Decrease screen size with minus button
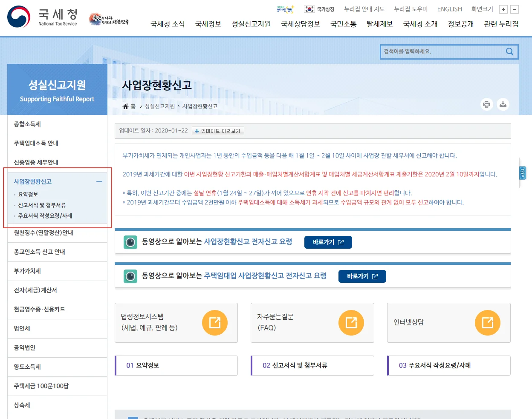Image resolution: width=532 pixels, height=419 pixels. pyautogui.click(x=515, y=9)
